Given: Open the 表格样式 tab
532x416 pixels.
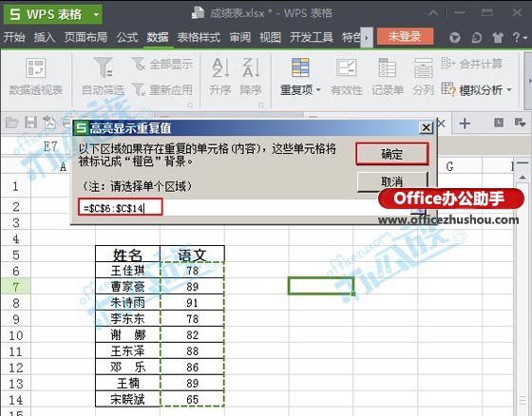Looking at the screenshot, I should click(x=199, y=37).
